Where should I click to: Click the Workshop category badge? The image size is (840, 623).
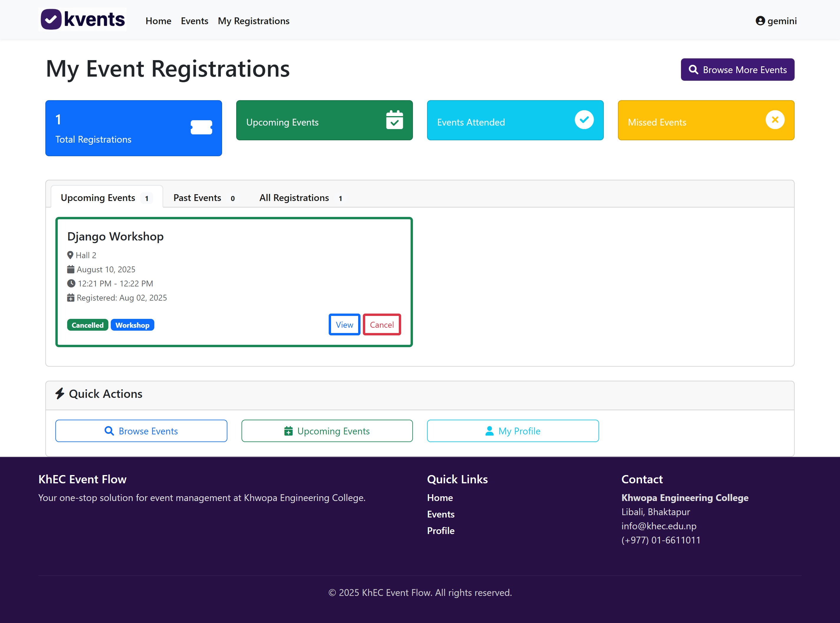pos(132,325)
